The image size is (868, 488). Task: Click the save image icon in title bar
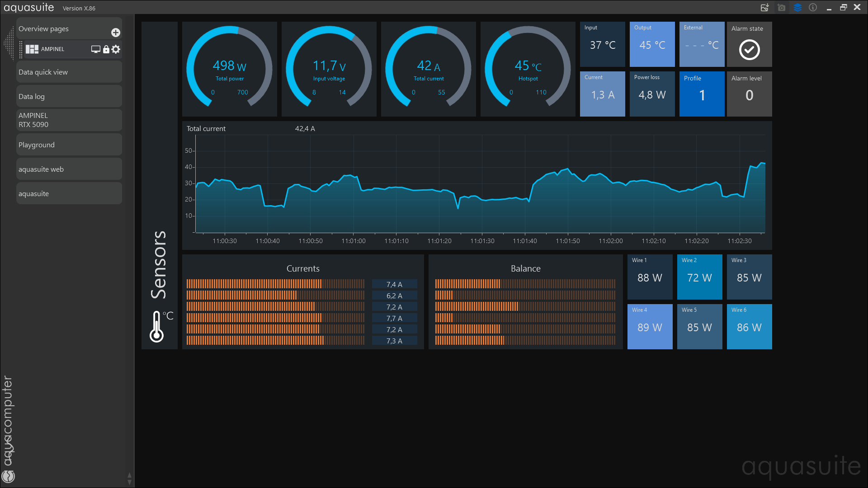764,8
